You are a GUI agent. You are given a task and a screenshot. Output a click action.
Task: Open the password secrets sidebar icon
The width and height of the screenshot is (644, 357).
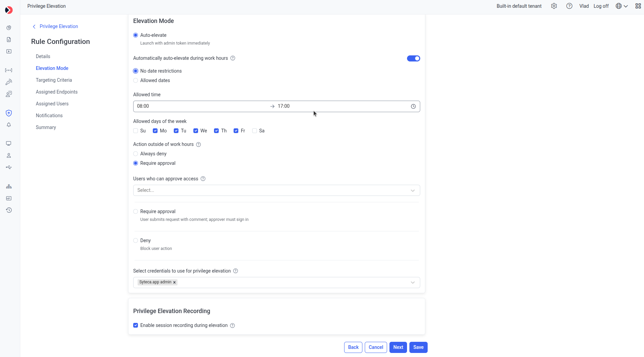(x=9, y=70)
